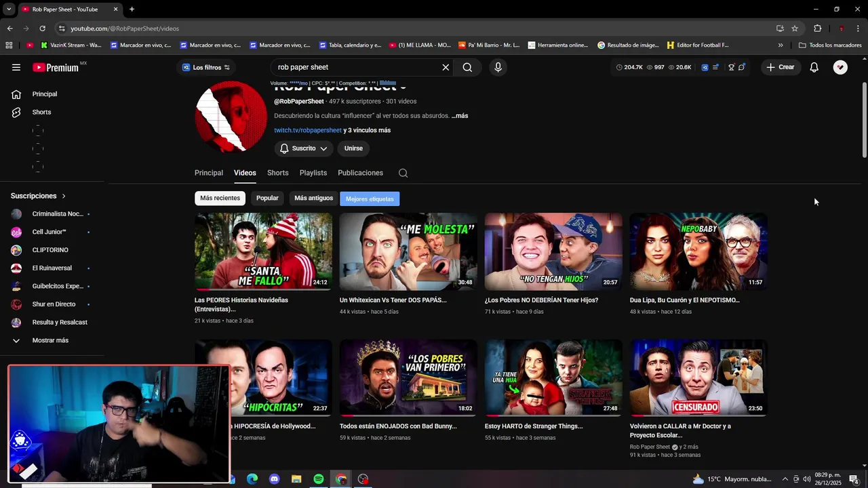
Task: Open File Explorer from the taskbar
Action: click(x=296, y=479)
